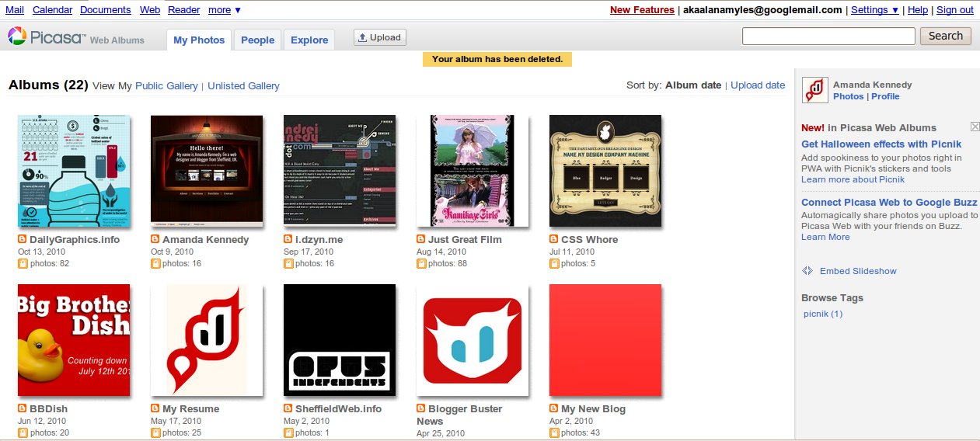Click Learn more about Picnik

853,179
